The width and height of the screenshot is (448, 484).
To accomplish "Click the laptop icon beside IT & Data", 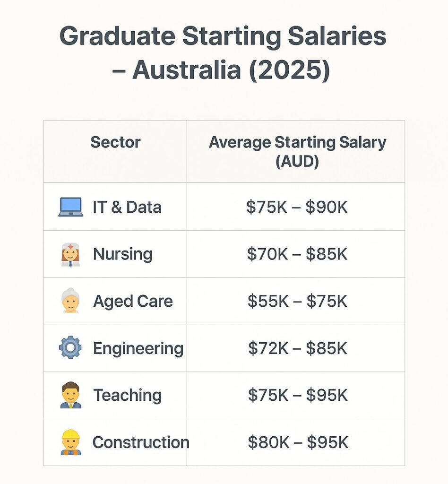I will pyautogui.click(x=71, y=207).
